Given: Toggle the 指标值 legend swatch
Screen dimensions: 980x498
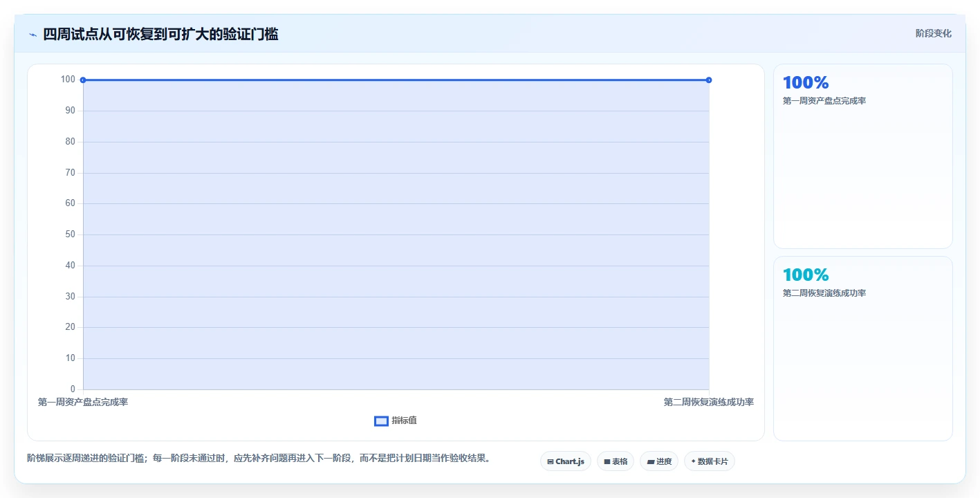Looking at the screenshot, I should click(381, 421).
